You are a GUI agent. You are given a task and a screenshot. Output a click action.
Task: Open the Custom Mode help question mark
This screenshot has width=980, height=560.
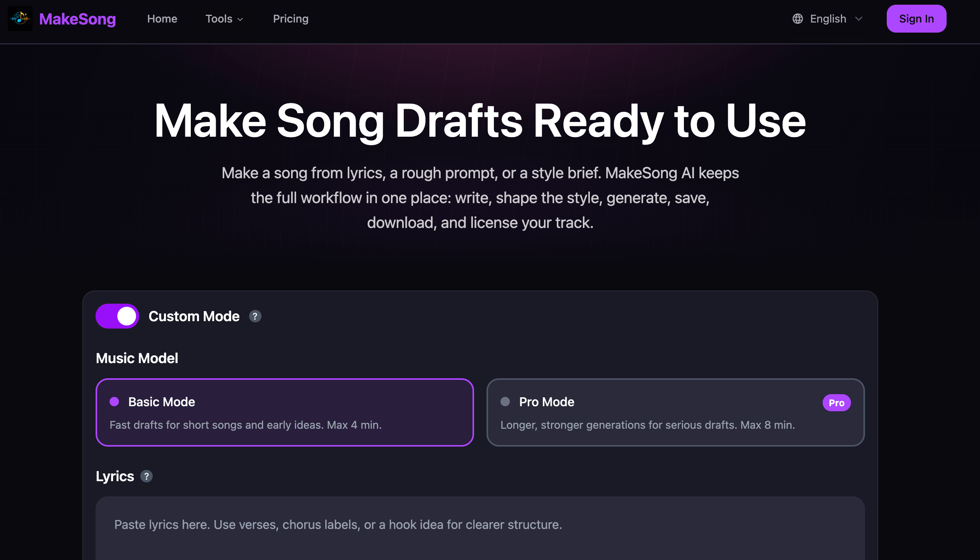click(x=255, y=316)
